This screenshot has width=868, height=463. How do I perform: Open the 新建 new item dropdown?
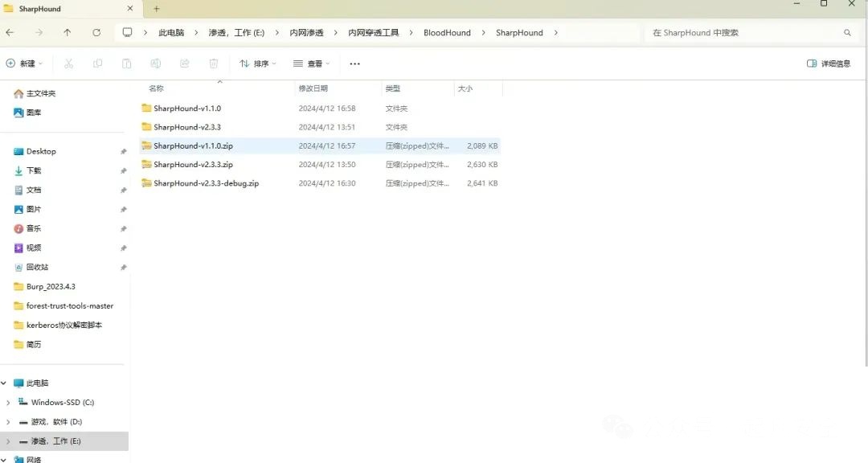tap(24, 64)
